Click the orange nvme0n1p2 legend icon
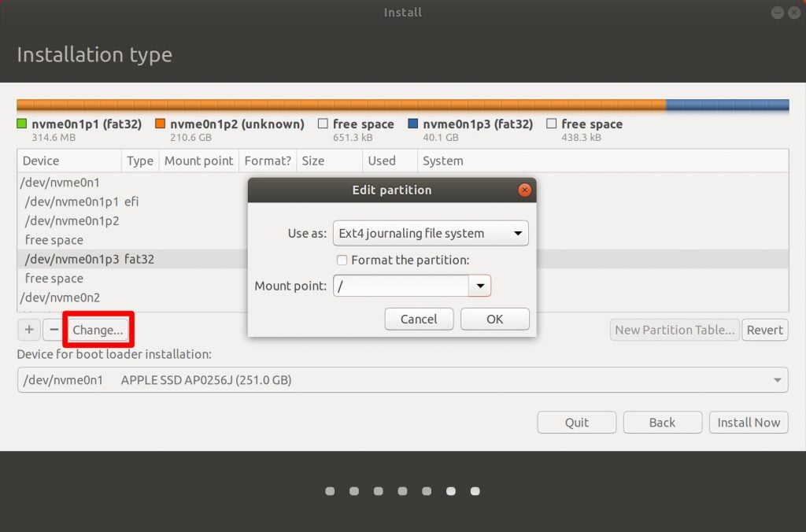Screen dimensions: 806x532 tap(161, 124)
